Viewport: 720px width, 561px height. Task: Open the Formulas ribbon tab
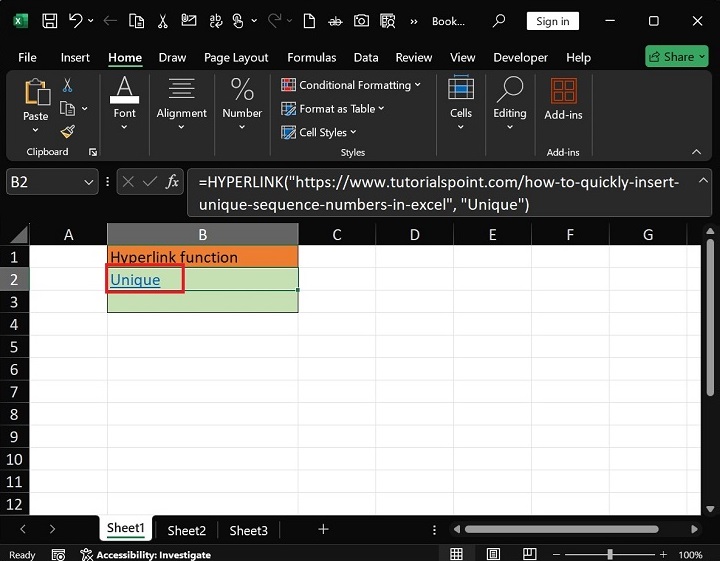pos(314,58)
